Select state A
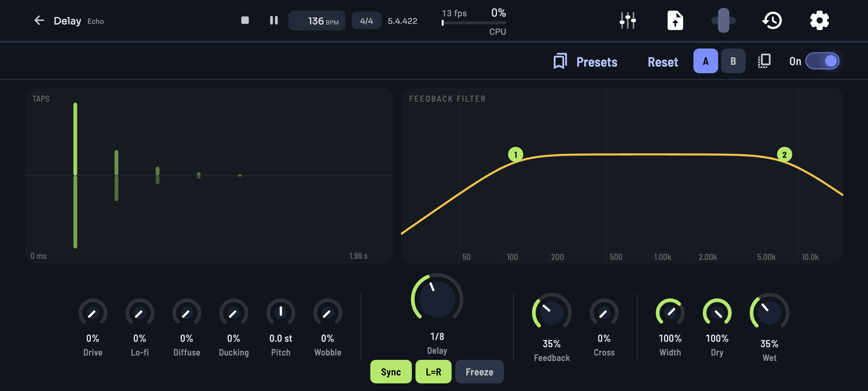 [x=706, y=61]
